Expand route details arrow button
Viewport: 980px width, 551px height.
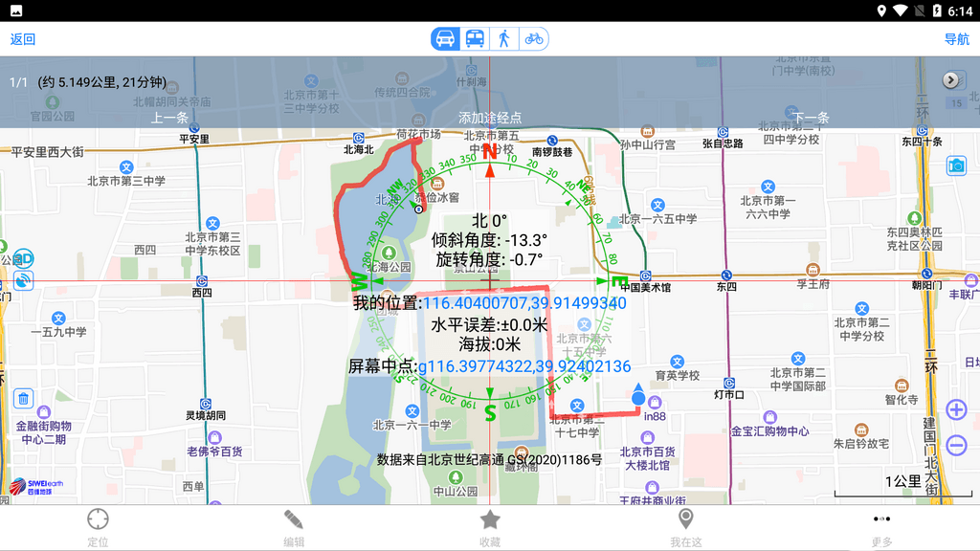(x=950, y=80)
